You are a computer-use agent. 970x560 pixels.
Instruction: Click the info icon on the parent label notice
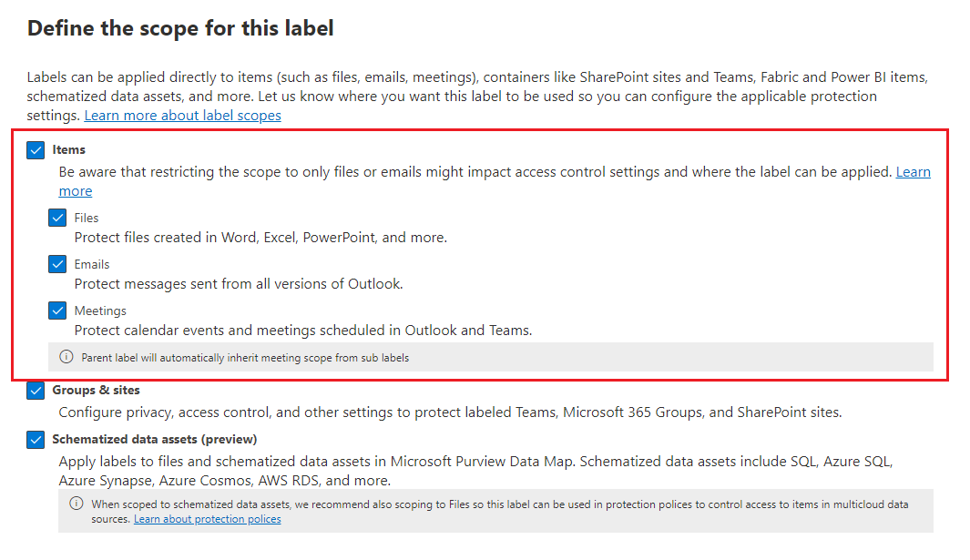(70, 357)
